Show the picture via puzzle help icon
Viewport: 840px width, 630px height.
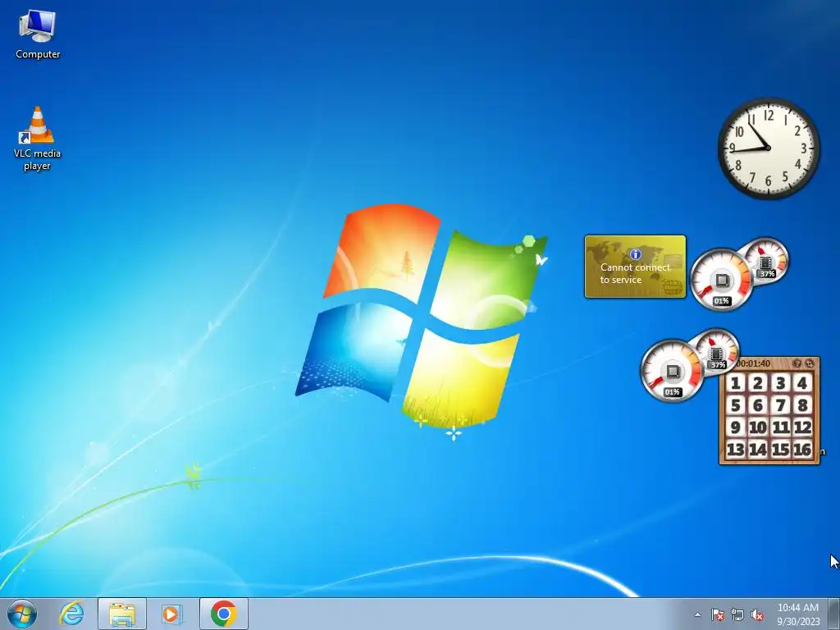coord(797,363)
